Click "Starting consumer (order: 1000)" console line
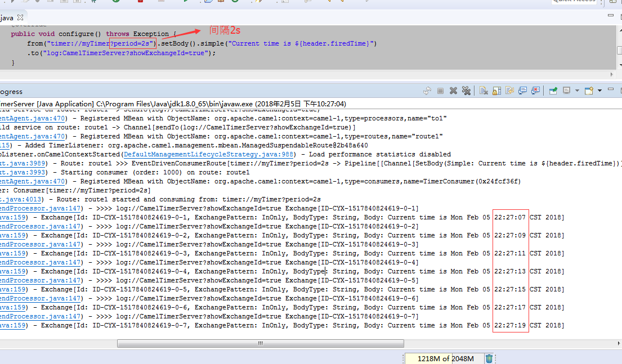This screenshot has width=622, height=364. pos(122,173)
